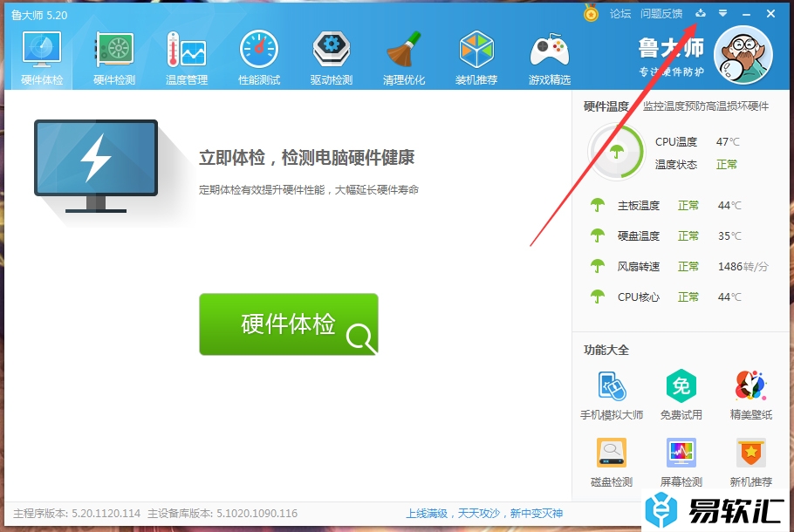Click the 定期体检有效提升硬件性能 subtitle

pyautogui.click(x=308, y=190)
